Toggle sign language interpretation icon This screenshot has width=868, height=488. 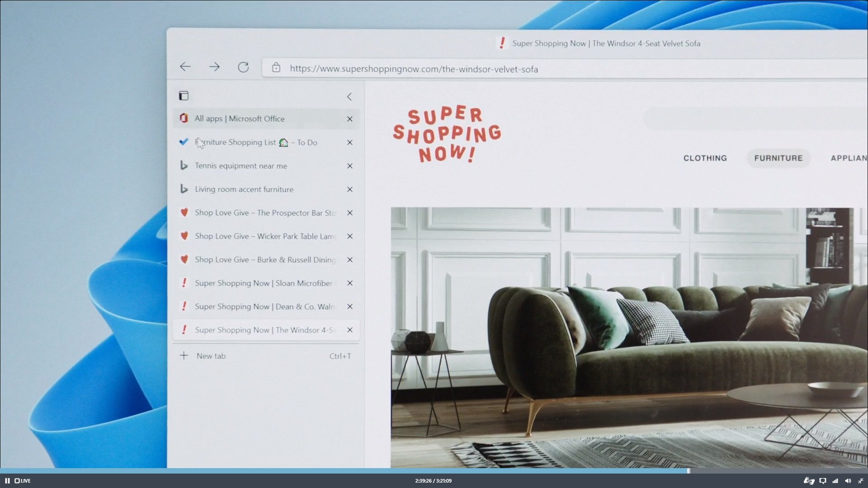pos(809,481)
